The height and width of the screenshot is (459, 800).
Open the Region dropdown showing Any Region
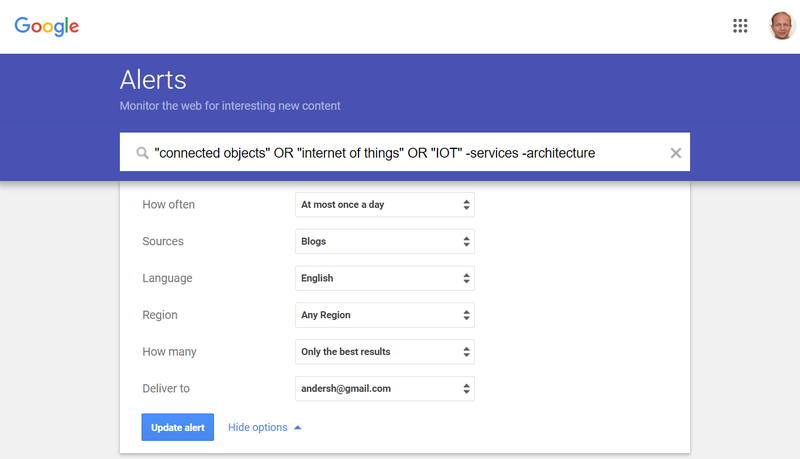point(385,315)
